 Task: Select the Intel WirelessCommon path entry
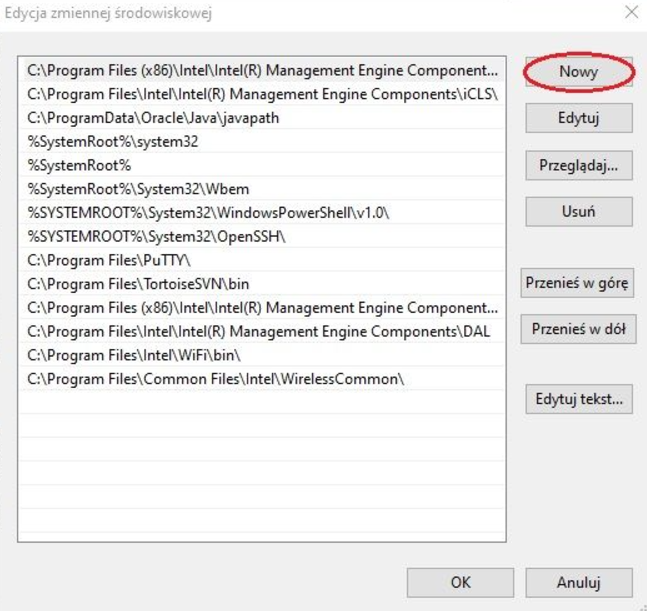tap(215, 379)
